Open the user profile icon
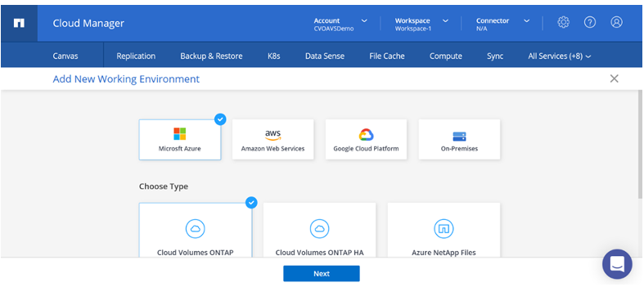The height and width of the screenshot is (305, 644). [616, 22]
